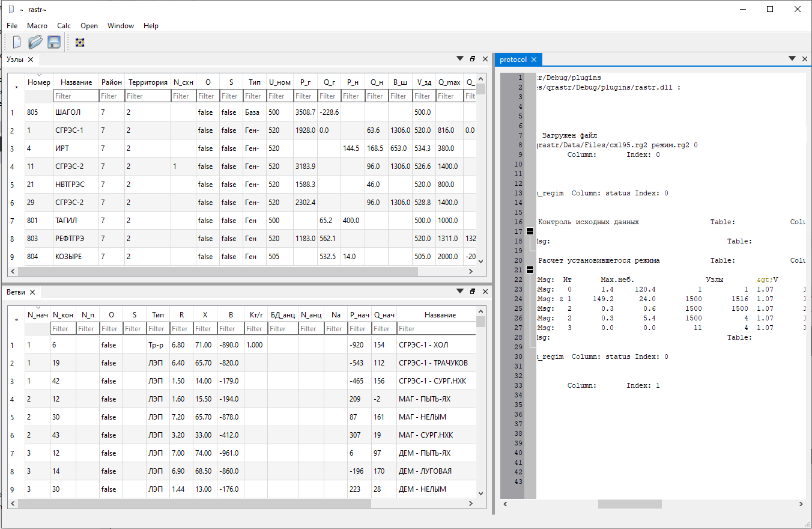Select the node cell ШАГОЛ
Viewport: 812px width, 529px height.
tap(76, 112)
